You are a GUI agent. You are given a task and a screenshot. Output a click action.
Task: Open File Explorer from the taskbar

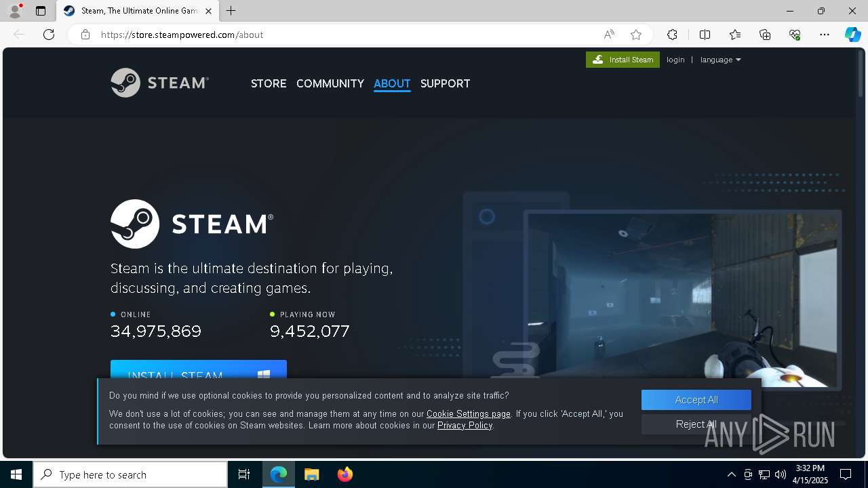tap(311, 474)
